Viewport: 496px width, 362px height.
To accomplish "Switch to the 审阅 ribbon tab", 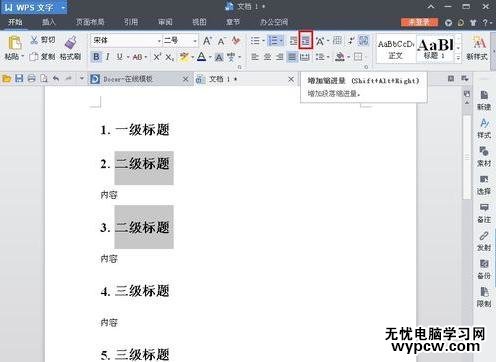I will [x=165, y=22].
